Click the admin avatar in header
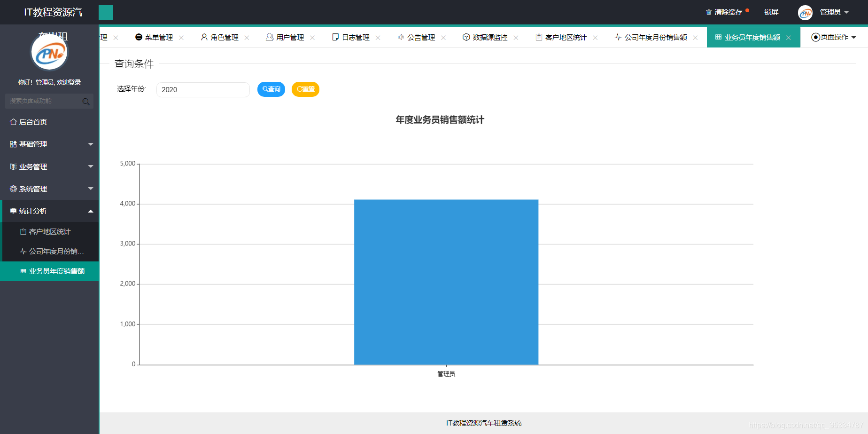 (805, 13)
